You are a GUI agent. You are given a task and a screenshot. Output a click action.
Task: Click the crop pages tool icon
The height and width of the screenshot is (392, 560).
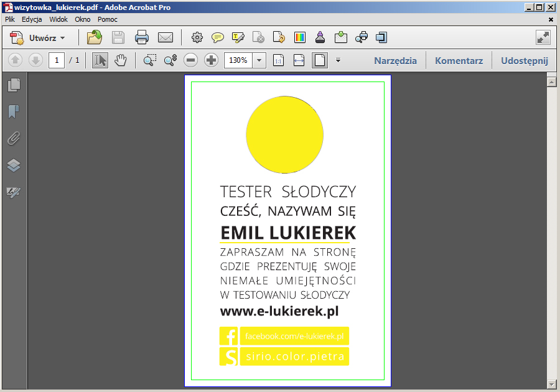click(381, 37)
